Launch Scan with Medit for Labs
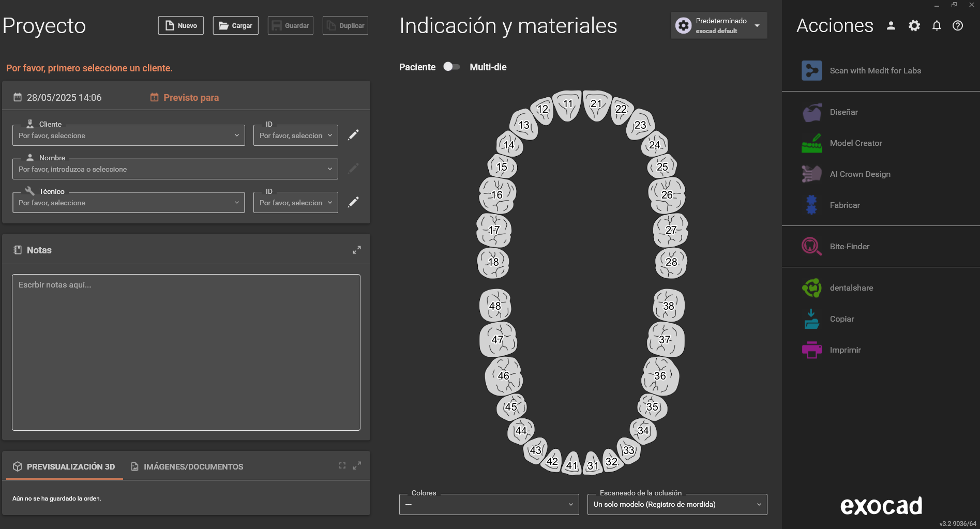This screenshot has height=529, width=980. (x=875, y=70)
